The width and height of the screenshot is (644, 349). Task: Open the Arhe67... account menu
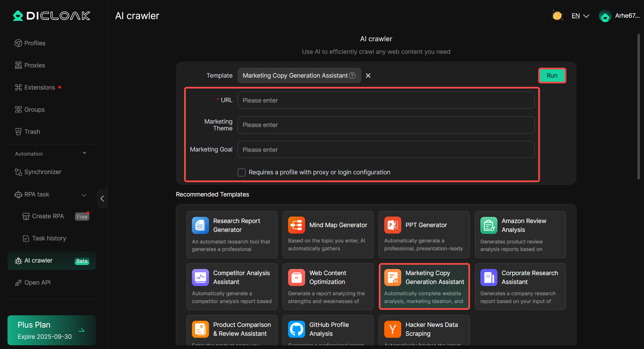(627, 16)
